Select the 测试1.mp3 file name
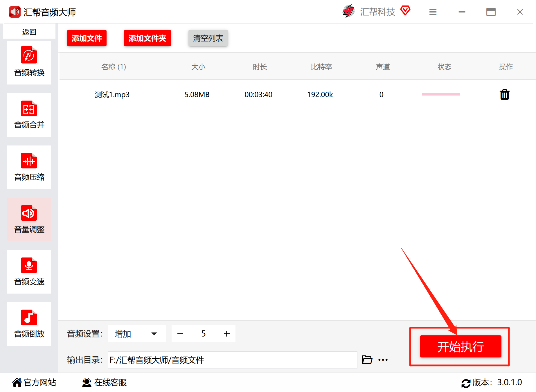Viewport: 536px width, 392px height. click(112, 95)
